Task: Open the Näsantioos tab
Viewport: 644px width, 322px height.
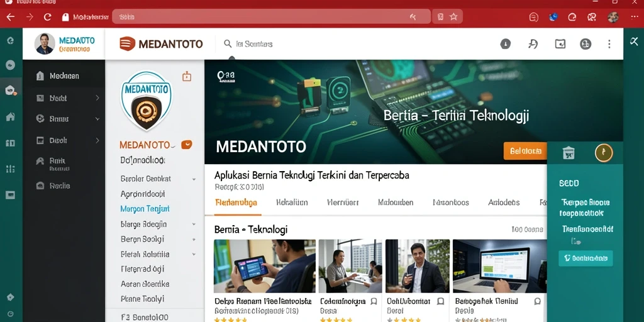Action: tap(451, 203)
